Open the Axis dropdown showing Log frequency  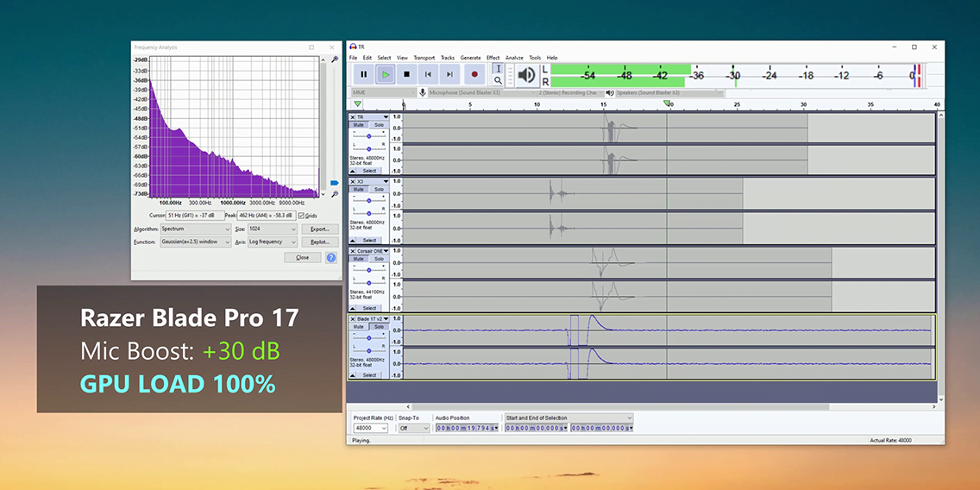tap(273, 242)
